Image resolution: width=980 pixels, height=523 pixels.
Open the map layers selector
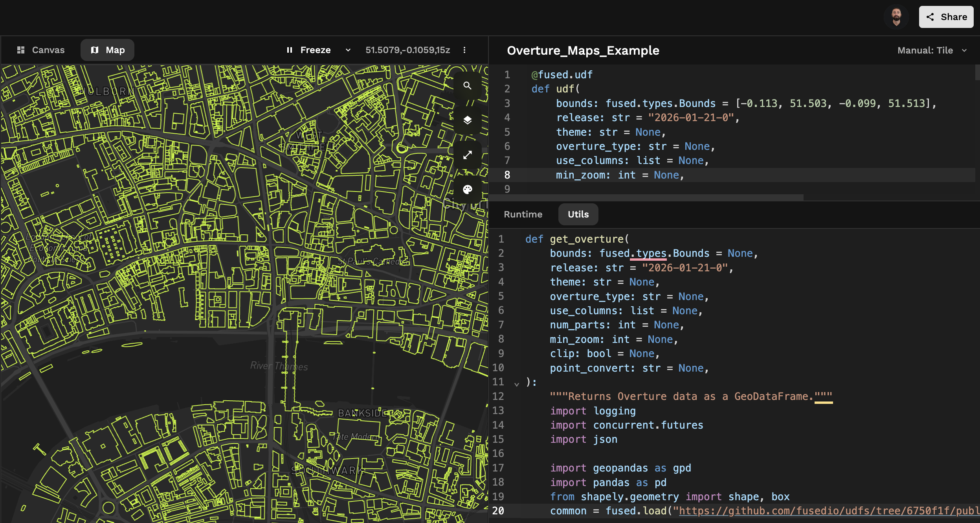pyautogui.click(x=468, y=121)
